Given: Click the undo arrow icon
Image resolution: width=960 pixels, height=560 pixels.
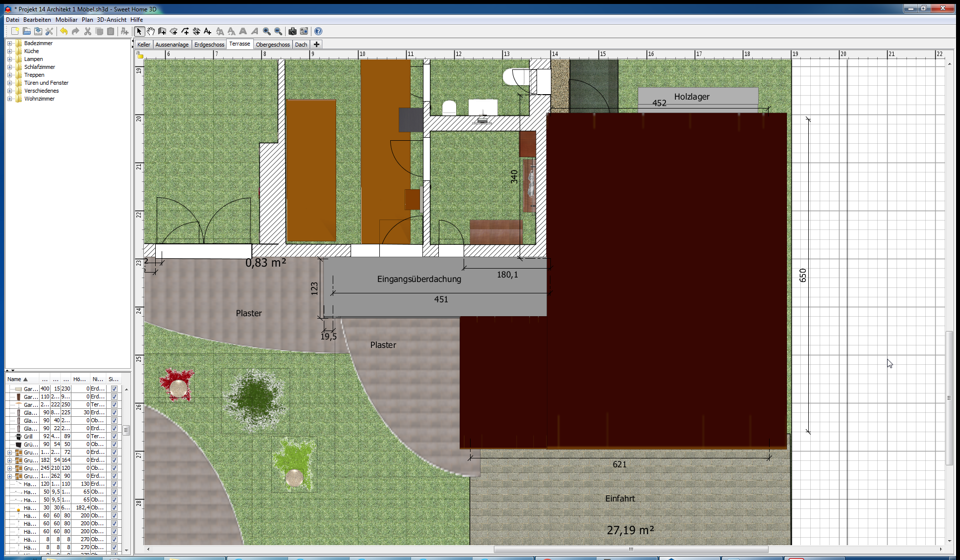Looking at the screenshot, I should click(64, 31).
